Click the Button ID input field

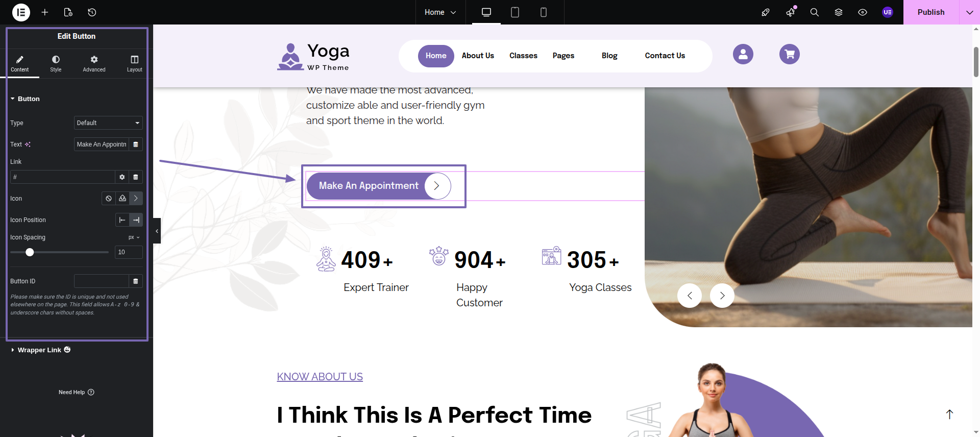tap(102, 281)
